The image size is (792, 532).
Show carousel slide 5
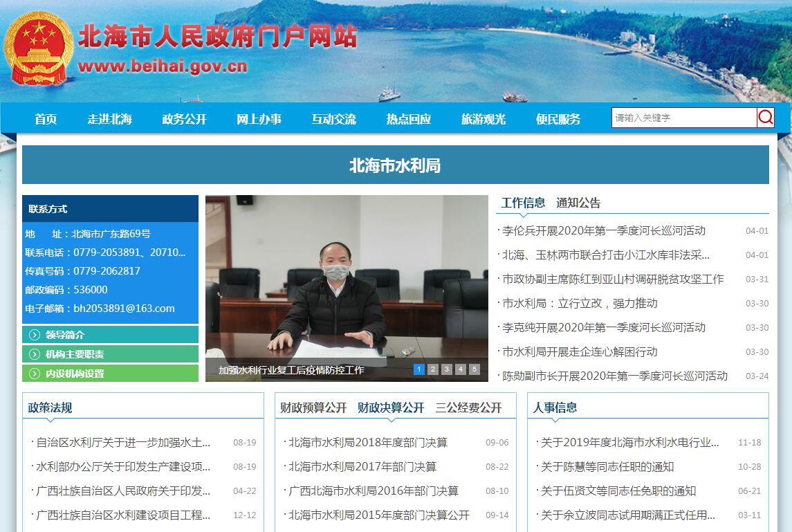tap(475, 369)
